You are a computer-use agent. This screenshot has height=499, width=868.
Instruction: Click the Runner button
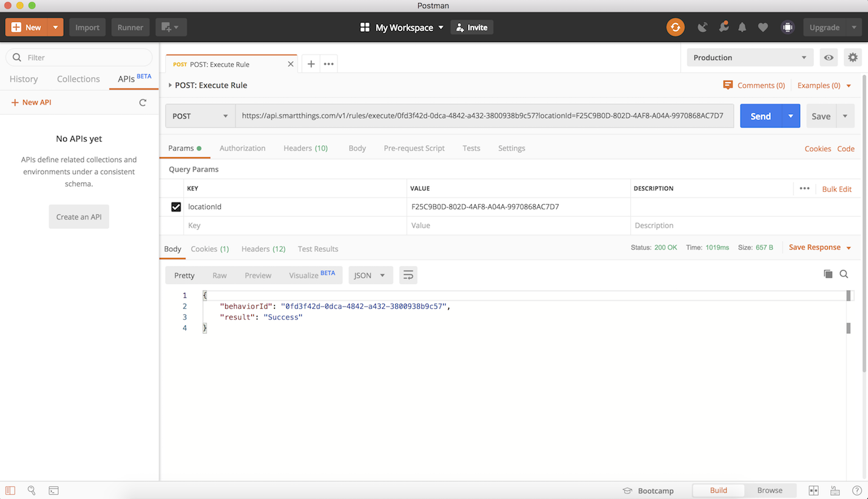tap(131, 27)
